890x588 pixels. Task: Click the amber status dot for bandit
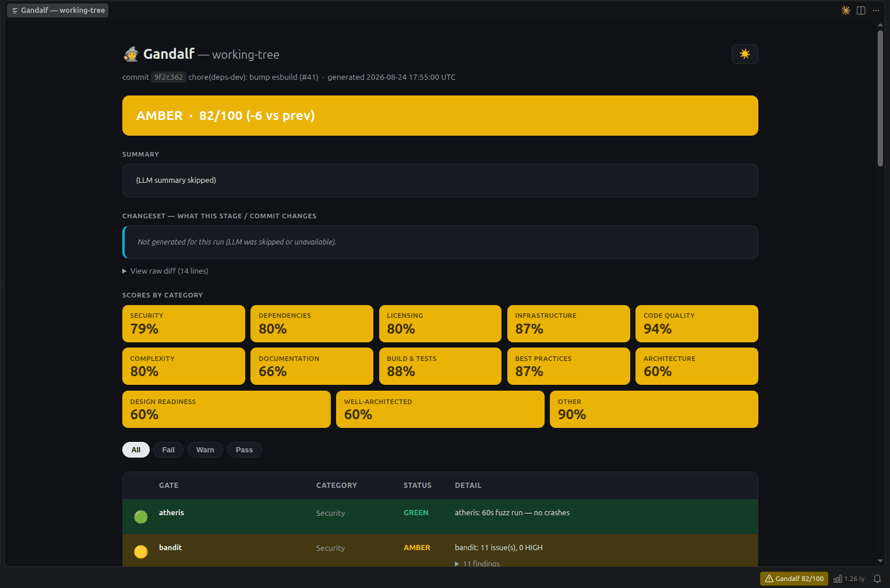(141, 551)
